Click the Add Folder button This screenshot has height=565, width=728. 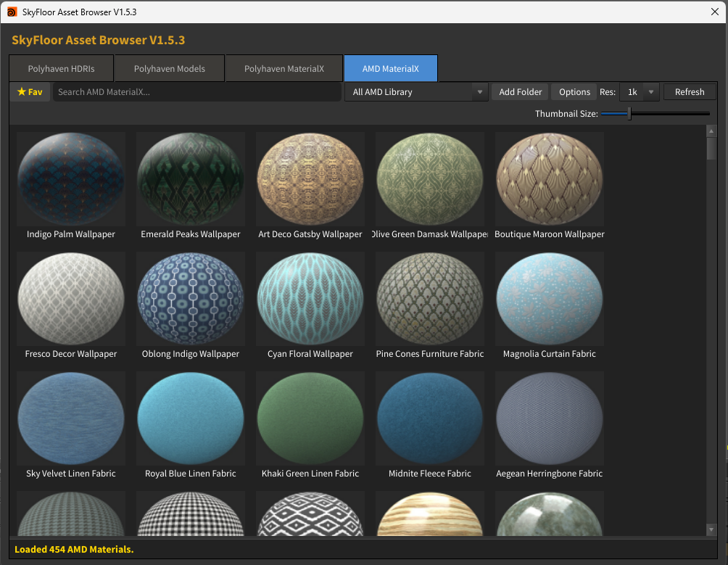[x=520, y=92]
